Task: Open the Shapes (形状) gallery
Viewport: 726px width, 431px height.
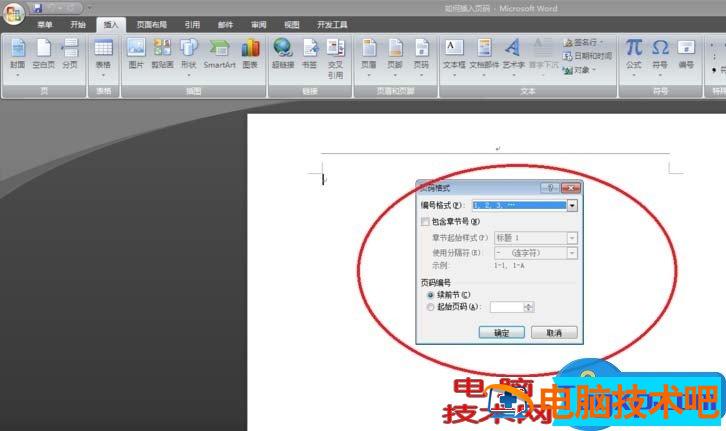Action: 188,58
